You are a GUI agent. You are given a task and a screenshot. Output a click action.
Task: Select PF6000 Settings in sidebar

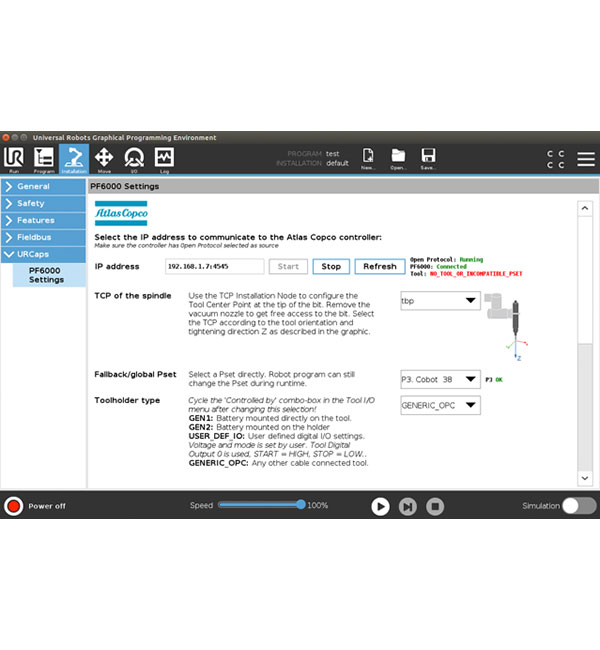click(49, 275)
